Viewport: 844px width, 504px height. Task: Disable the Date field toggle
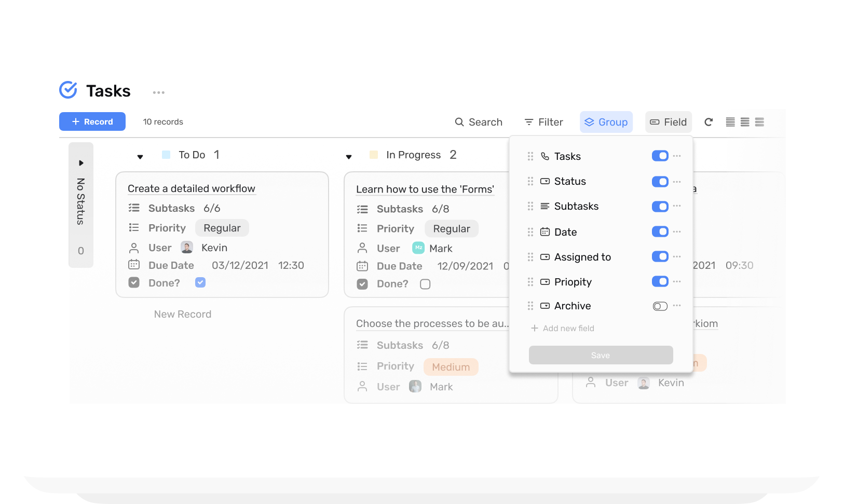pos(660,231)
